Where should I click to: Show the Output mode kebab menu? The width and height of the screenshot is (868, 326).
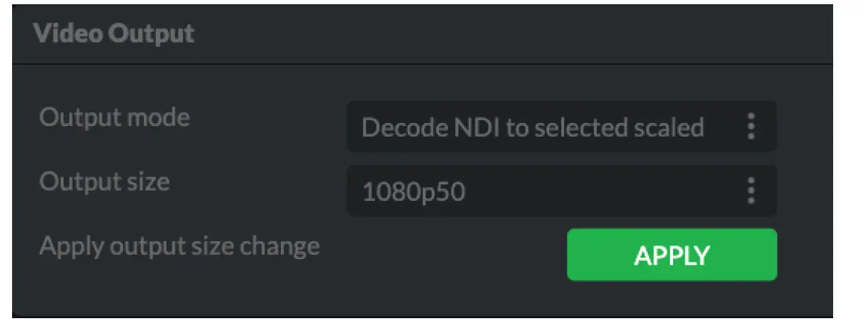(750, 127)
